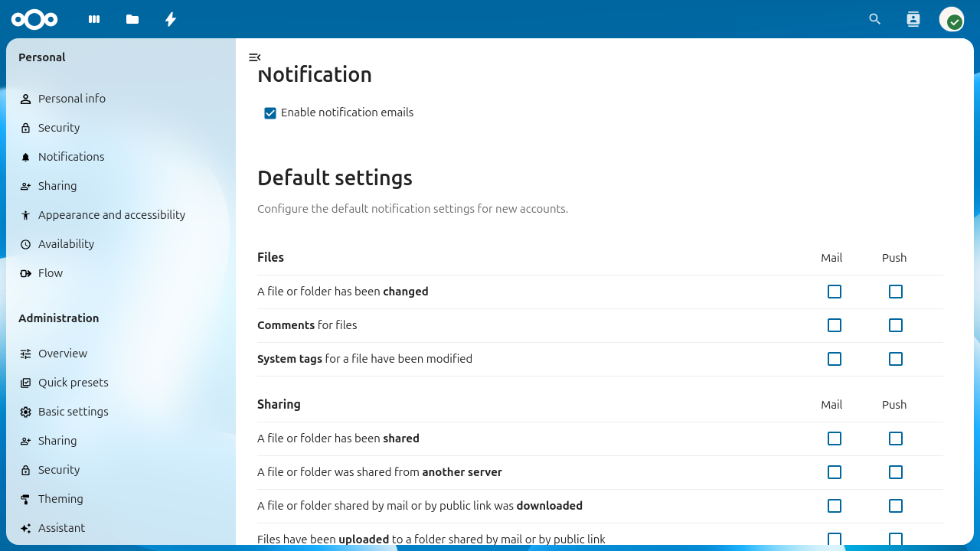Click the search magnifier icon
The width and height of the screenshot is (980, 551).
point(875,19)
